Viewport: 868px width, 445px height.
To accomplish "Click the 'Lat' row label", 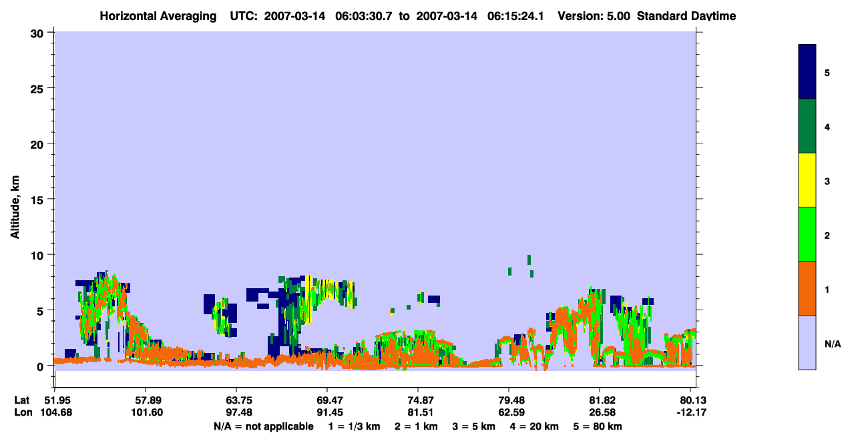I will [x=22, y=400].
